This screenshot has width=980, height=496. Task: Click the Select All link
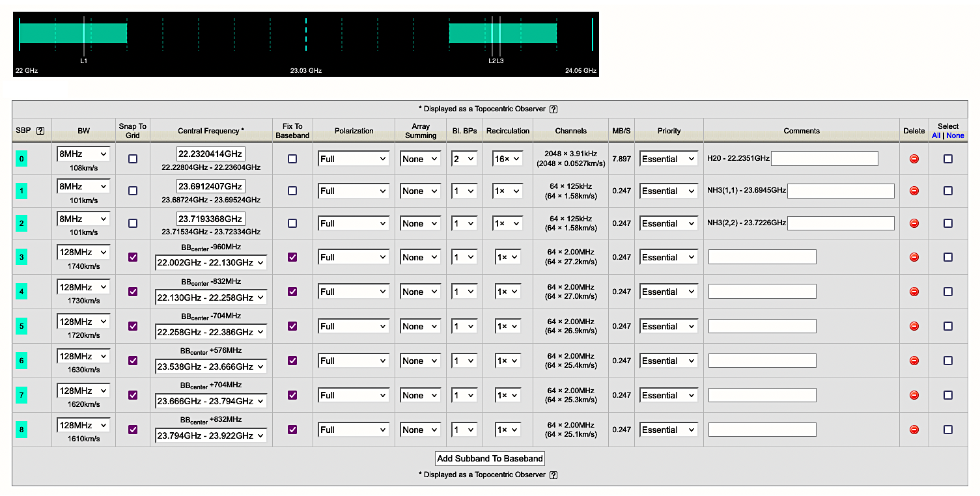tap(936, 135)
